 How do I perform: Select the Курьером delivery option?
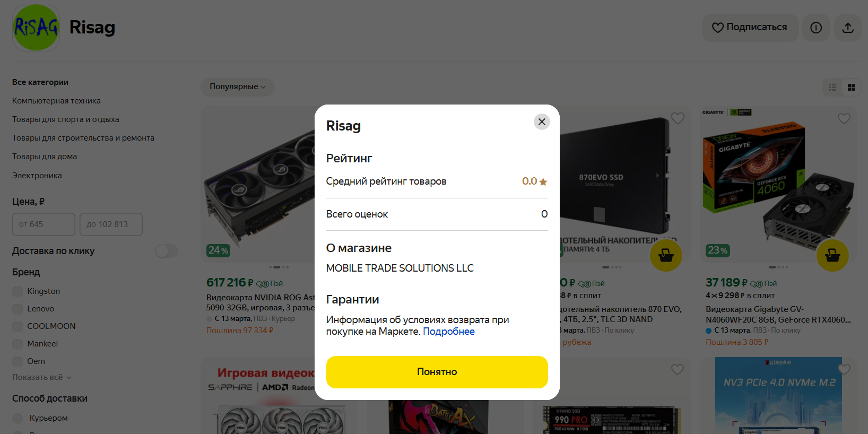pyautogui.click(x=18, y=418)
